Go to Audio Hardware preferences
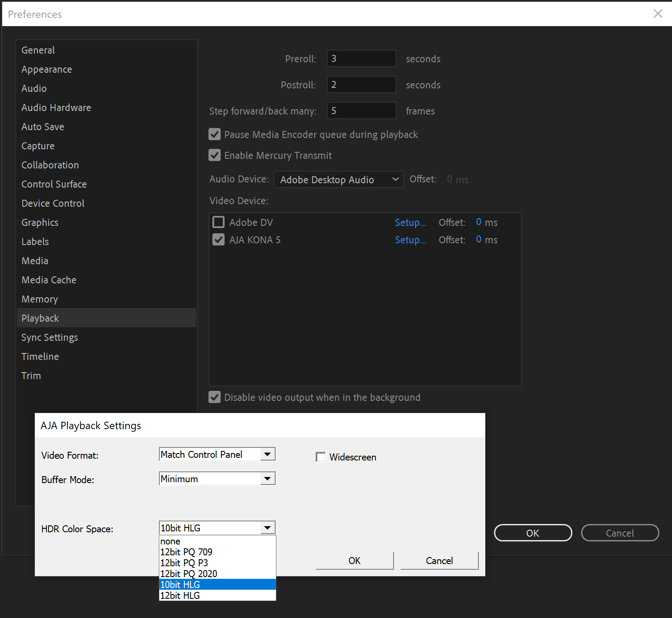672x618 pixels. (x=106, y=107)
